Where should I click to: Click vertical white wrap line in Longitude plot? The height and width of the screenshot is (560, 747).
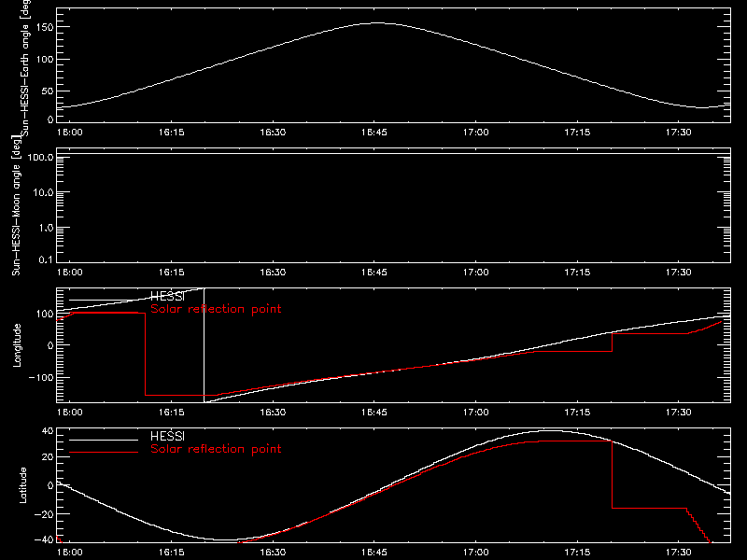204,345
